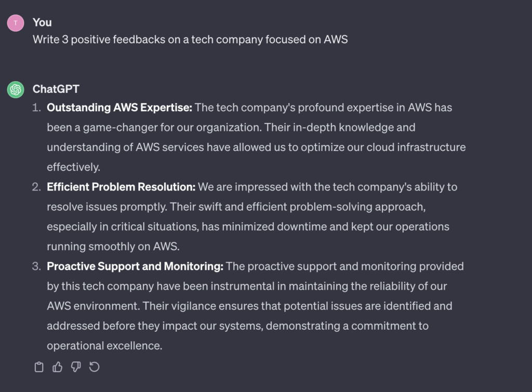Click the thumbs down icon

(76, 368)
